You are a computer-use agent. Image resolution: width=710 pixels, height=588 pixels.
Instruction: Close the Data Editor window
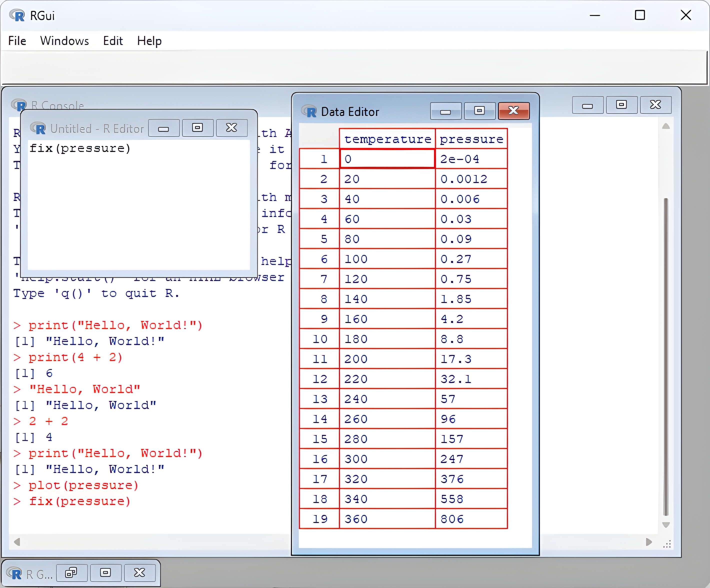pos(513,111)
